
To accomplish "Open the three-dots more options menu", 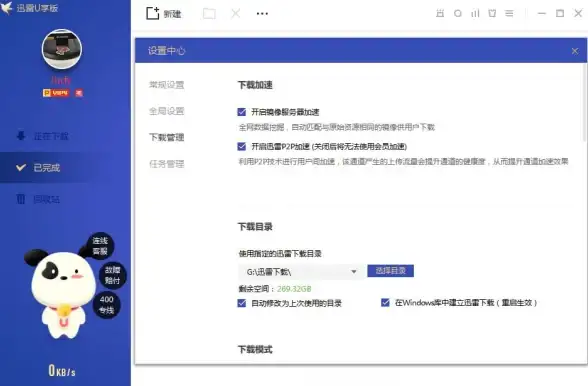I will coord(262,14).
